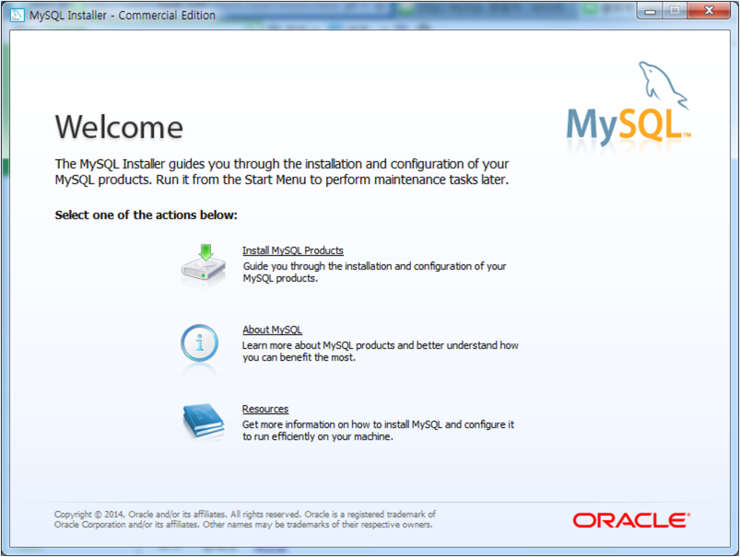Click the blue books Resources icon
Screen dimensions: 740x557
coord(203,421)
